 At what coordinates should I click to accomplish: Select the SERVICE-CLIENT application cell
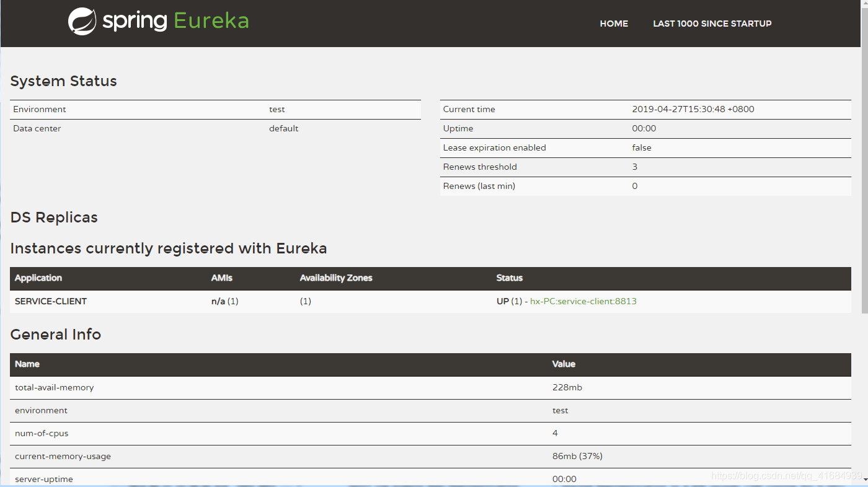[x=51, y=301]
